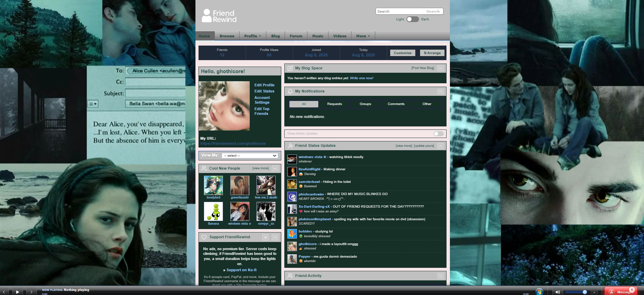Open the Blog nav item
This screenshot has height=295, width=644.
(276, 36)
